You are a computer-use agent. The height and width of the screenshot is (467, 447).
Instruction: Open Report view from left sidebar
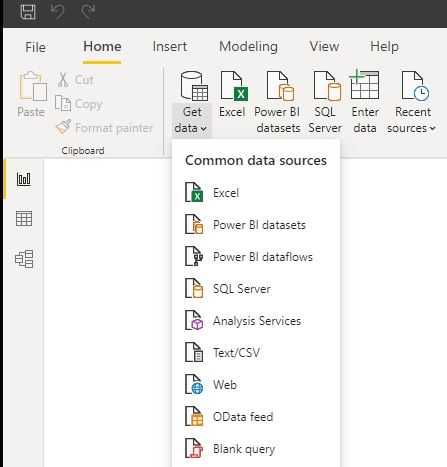coord(24,179)
